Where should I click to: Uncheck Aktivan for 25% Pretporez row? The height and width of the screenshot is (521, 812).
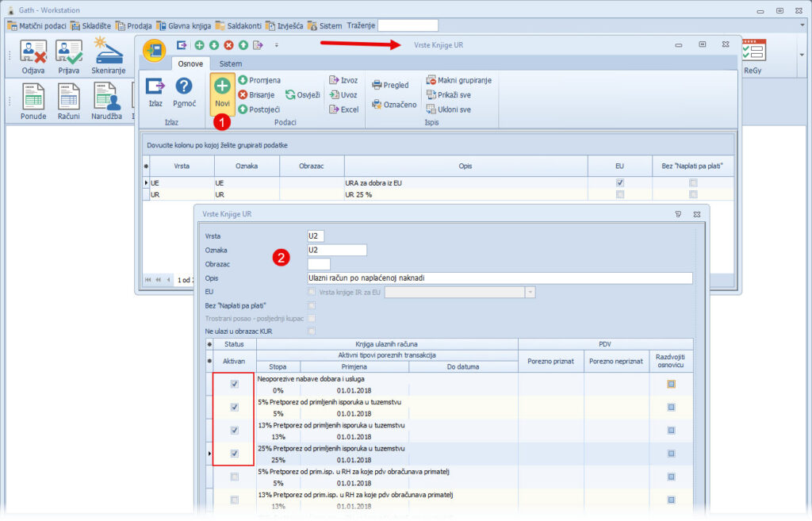(x=234, y=454)
